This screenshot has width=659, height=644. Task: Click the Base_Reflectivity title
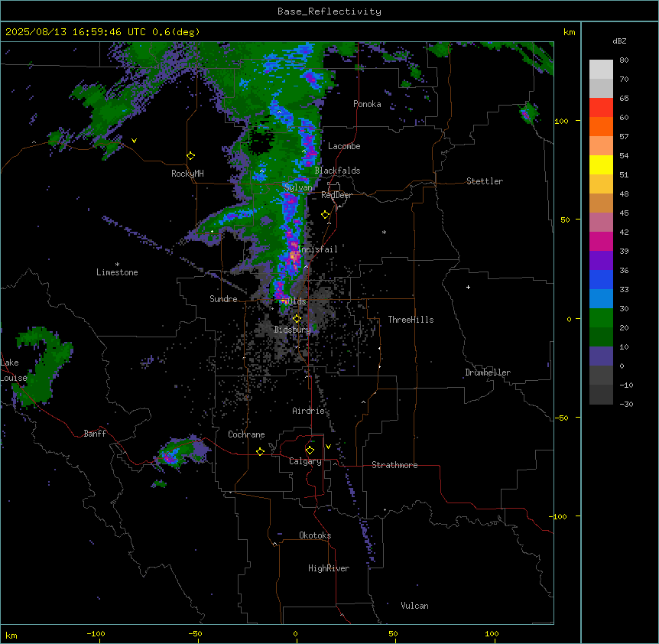[x=329, y=11]
